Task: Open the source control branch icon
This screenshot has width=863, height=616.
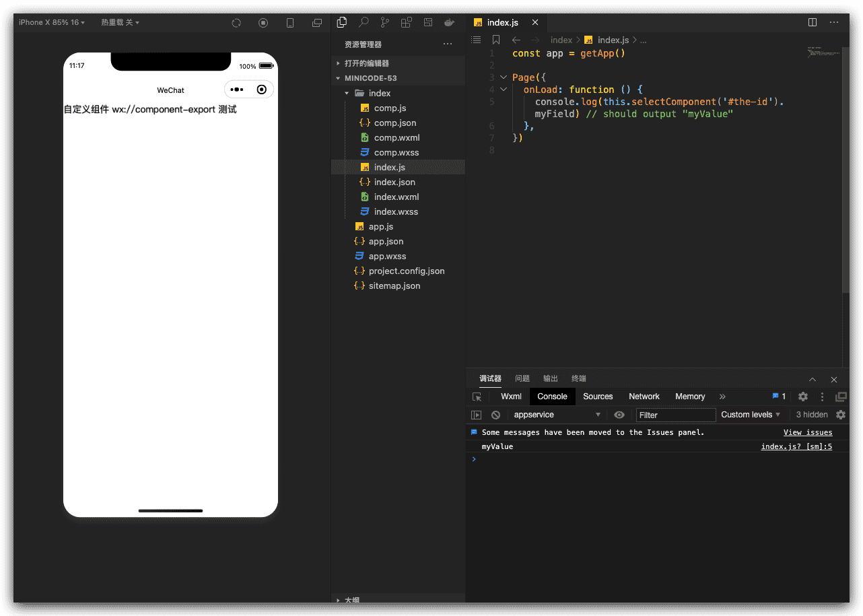Action: click(385, 22)
